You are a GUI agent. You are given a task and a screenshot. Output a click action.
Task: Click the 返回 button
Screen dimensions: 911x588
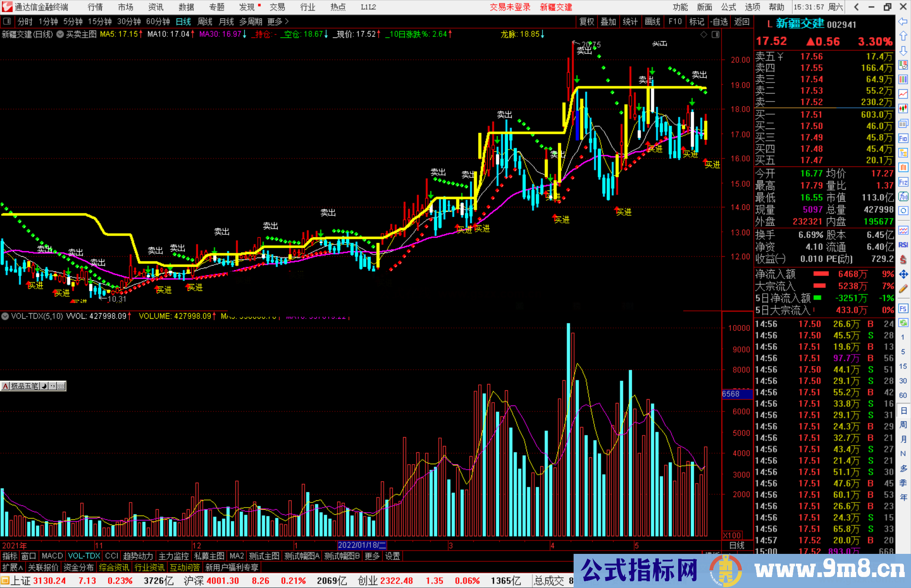[741, 21]
